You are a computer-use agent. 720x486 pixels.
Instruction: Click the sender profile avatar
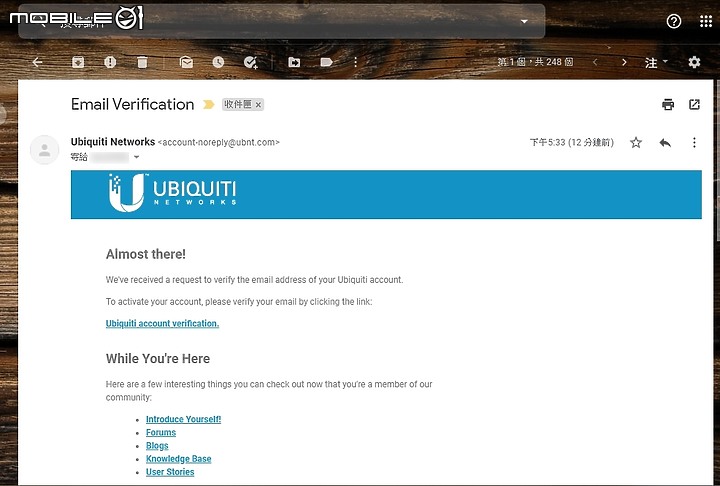pos(45,150)
